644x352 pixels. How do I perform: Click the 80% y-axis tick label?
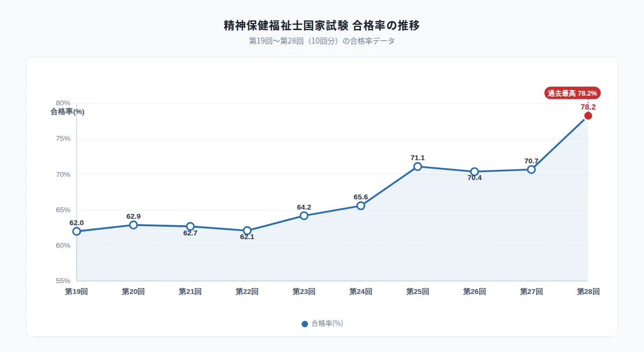pyautogui.click(x=63, y=103)
